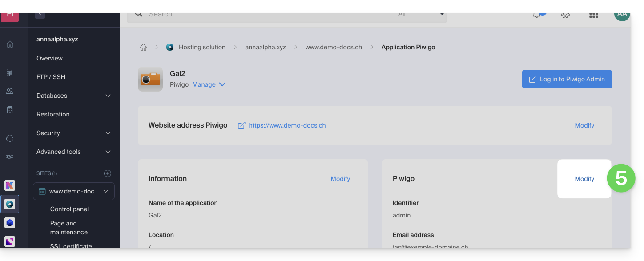Open FTP / SSH menu item
The height and width of the screenshot is (261, 644).
click(51, 77)
